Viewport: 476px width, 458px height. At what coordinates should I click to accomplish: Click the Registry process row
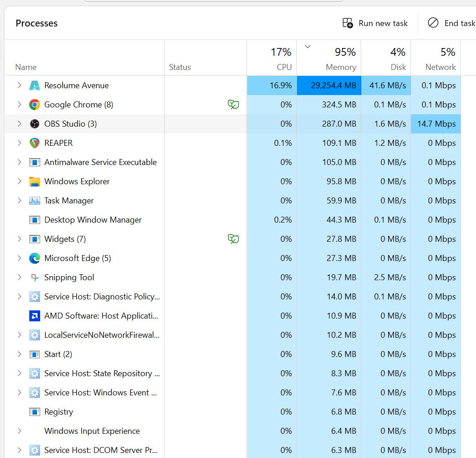click(x=58, y=412)
